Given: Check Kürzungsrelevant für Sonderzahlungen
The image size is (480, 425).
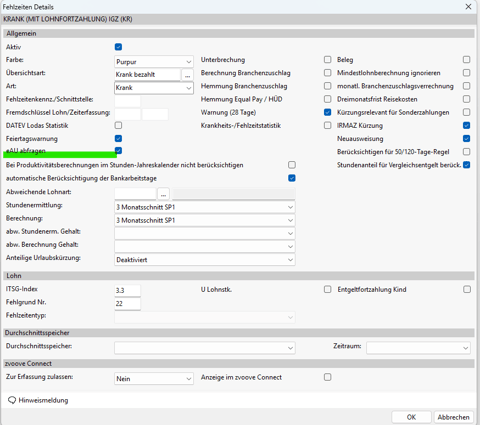Looking at the screenshot, I should click(x=467, y=112).
